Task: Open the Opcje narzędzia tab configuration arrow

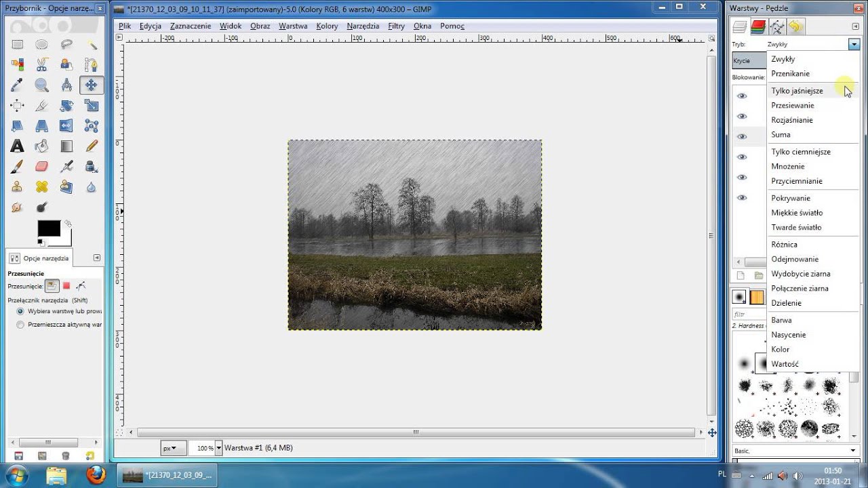Action: click(97, 258)
